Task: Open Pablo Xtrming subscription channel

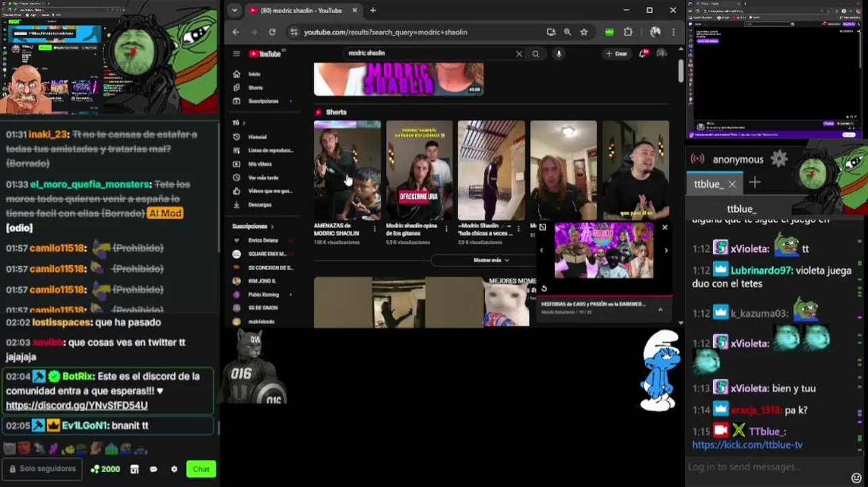Action: pyautogui.click(x=263, y=294)
